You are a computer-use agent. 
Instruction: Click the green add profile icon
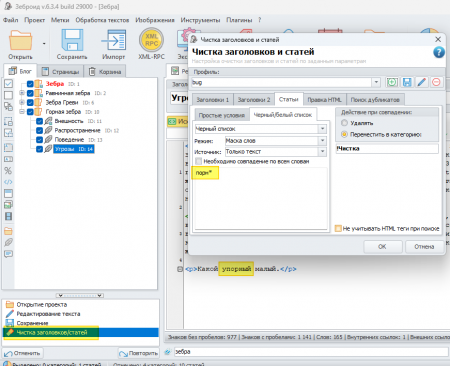392,82
